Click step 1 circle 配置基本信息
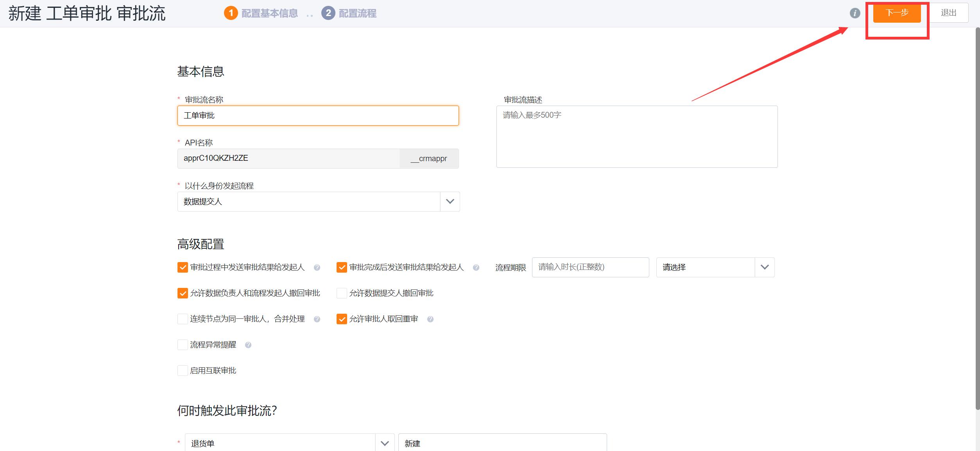Viewport: 980px width, 451px height. click(231, 13)
